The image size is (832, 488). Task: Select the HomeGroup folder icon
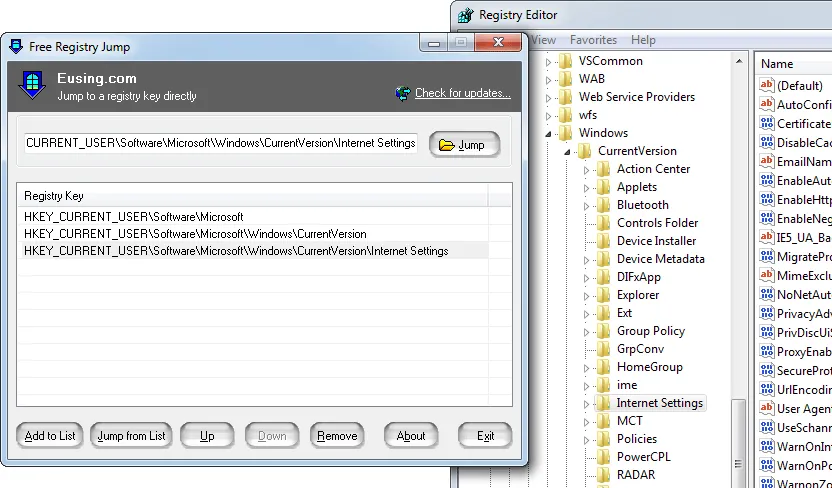coord(602,367)
